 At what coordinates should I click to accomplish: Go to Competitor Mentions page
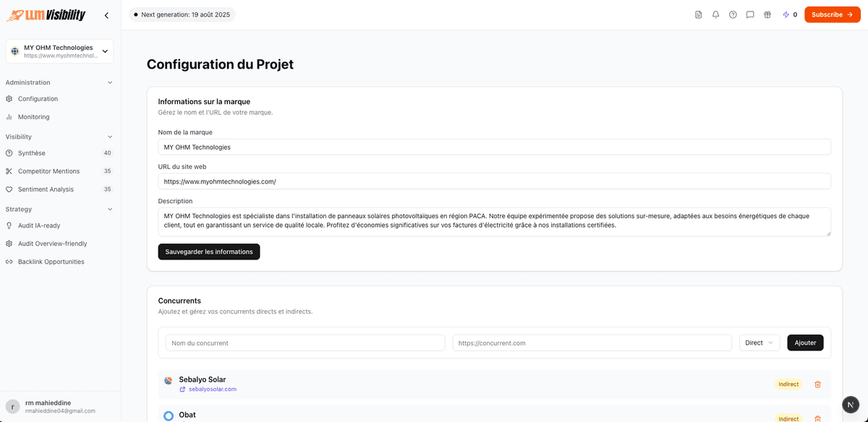[x=48, y=171]
